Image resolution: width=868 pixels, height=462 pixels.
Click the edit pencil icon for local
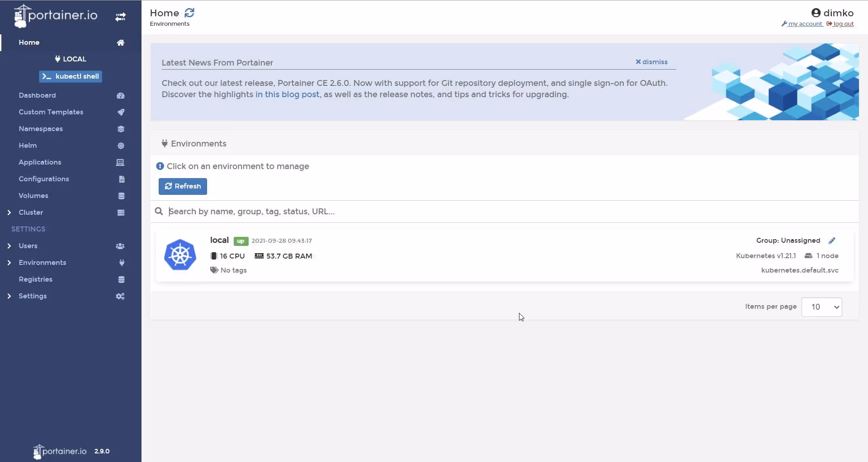coord(832,240)
